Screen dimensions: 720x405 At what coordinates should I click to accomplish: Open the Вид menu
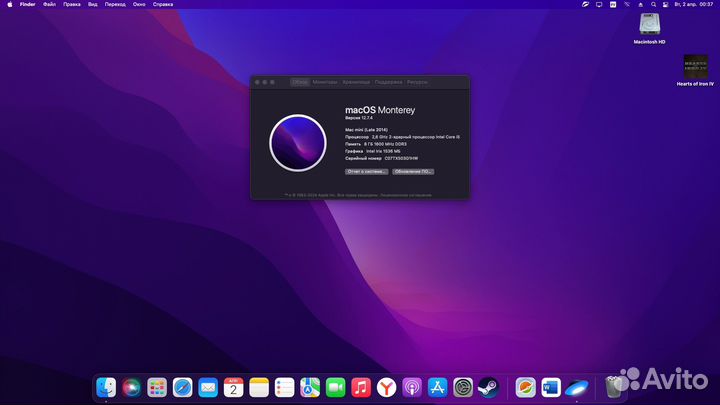[93, 4]
